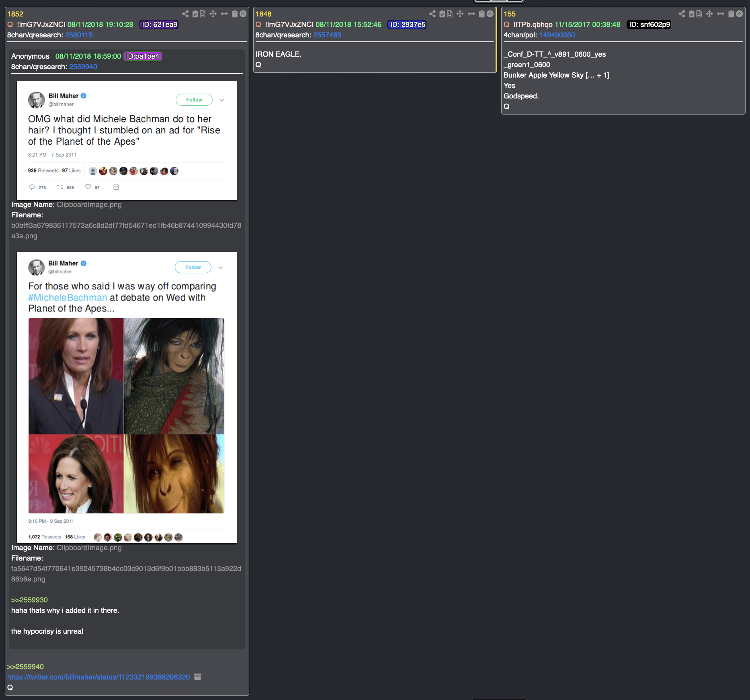Image resolution: width=750 pixels, height=700 pixels.
Task: Click the image file icon on post 1848
Action: coord(450,14)
